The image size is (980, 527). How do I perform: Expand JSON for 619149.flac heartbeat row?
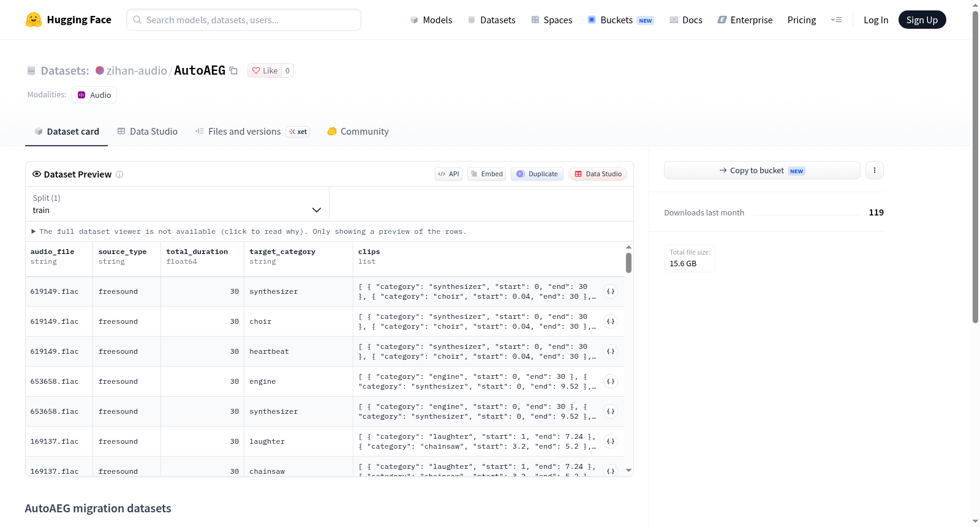pos(611,351)
